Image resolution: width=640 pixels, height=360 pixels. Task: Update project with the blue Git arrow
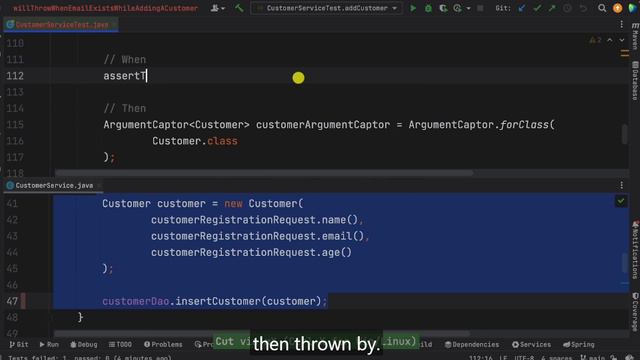[522, 8]
